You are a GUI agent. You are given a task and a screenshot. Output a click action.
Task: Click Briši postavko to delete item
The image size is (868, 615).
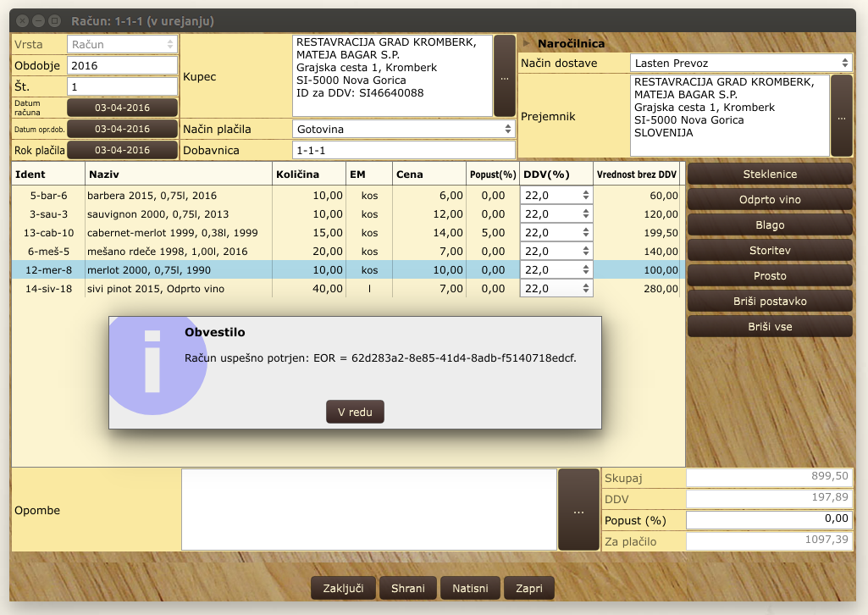(x=770, y=302)
